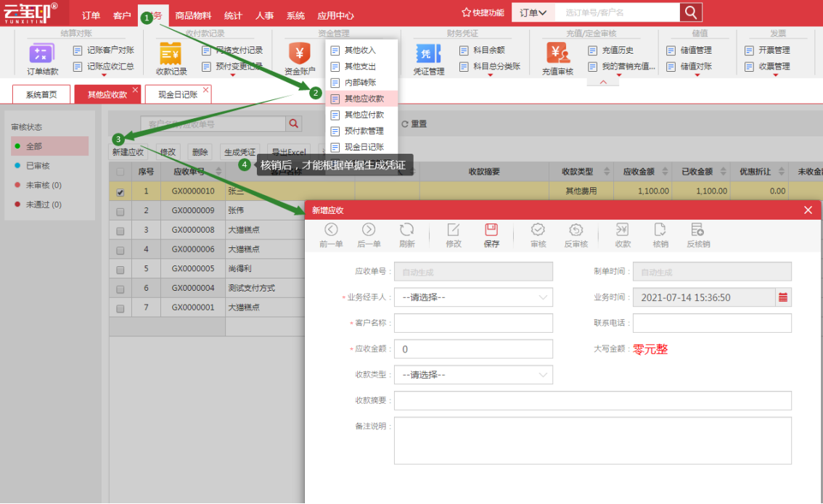Check the checkbox for row GX0000009
Screen dimensions: 823x504
point(120,211)
